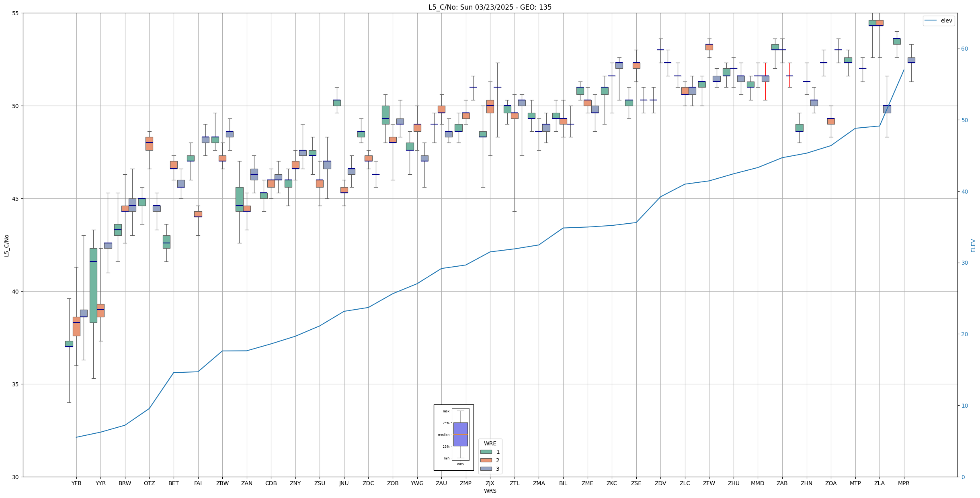Click the ELEV right axis title
The height and width of the screenshot is (498, 980).
pyautogui.click(x=973, y=245)
